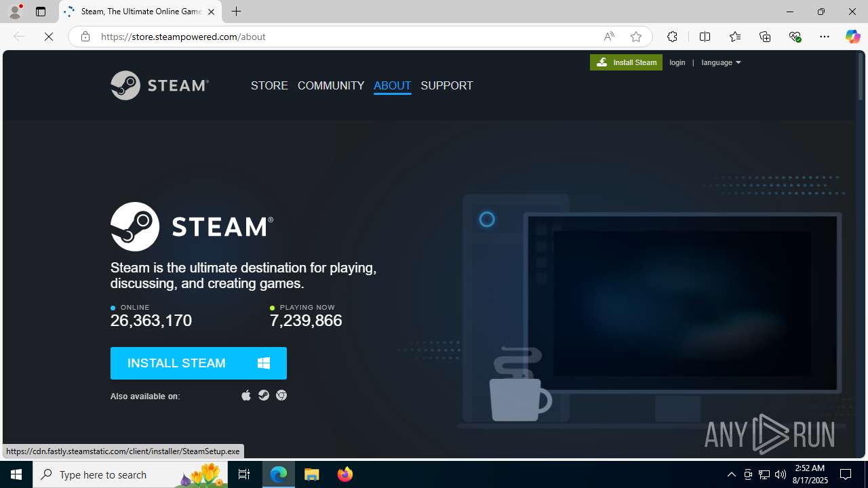Close the Steam browser tab
This screenshot has width=868, height=488.
pos(211,12)
